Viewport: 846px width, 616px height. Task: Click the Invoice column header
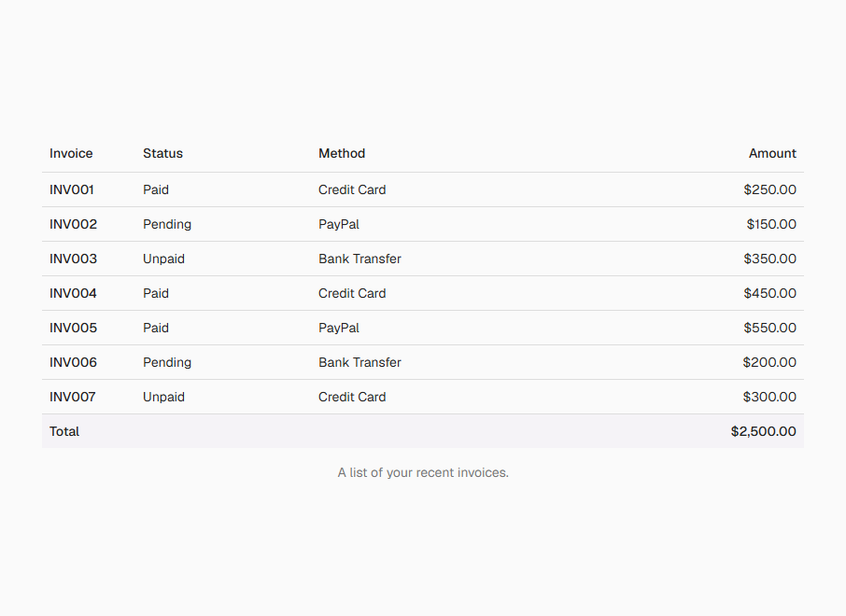pyautogui.click(x=71, y=154)
